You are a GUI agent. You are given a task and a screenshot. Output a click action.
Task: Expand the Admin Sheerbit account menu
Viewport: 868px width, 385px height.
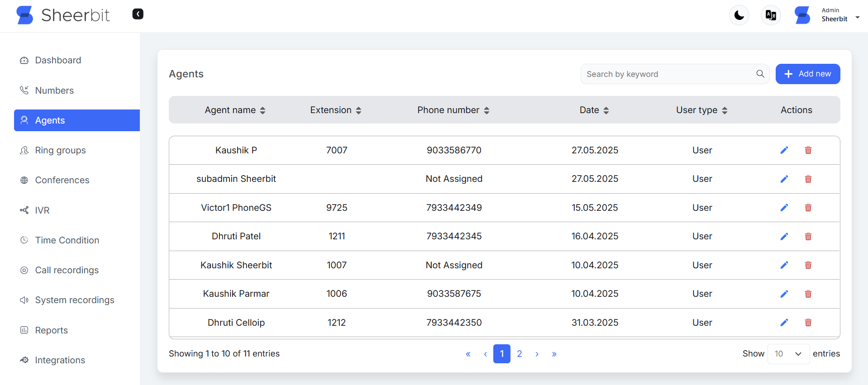(857, 18)
